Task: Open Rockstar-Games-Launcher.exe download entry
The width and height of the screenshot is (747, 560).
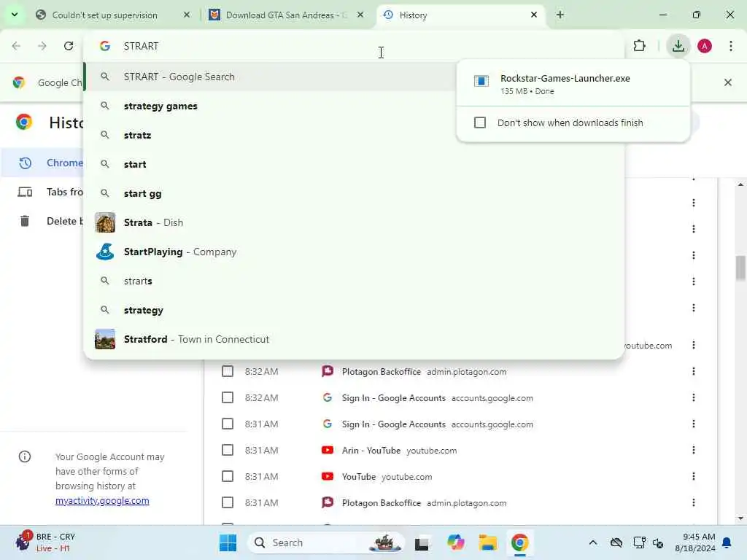Action: click(573, 83)
